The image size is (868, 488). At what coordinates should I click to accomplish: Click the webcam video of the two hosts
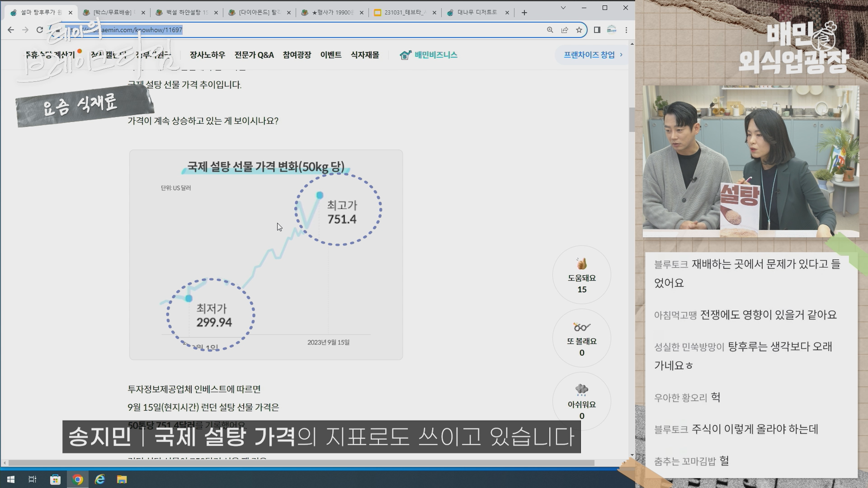coord(751,161)
